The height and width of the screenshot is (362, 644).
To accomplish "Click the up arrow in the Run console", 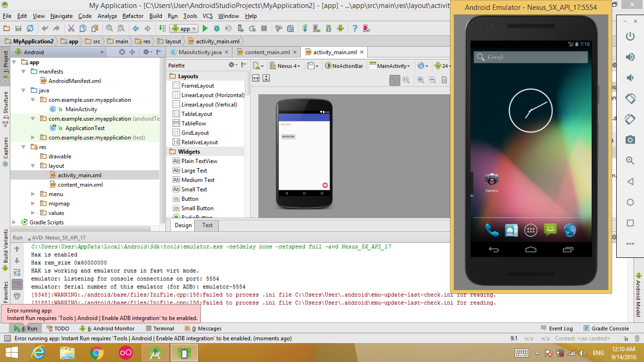I will (x=17, y=249).
